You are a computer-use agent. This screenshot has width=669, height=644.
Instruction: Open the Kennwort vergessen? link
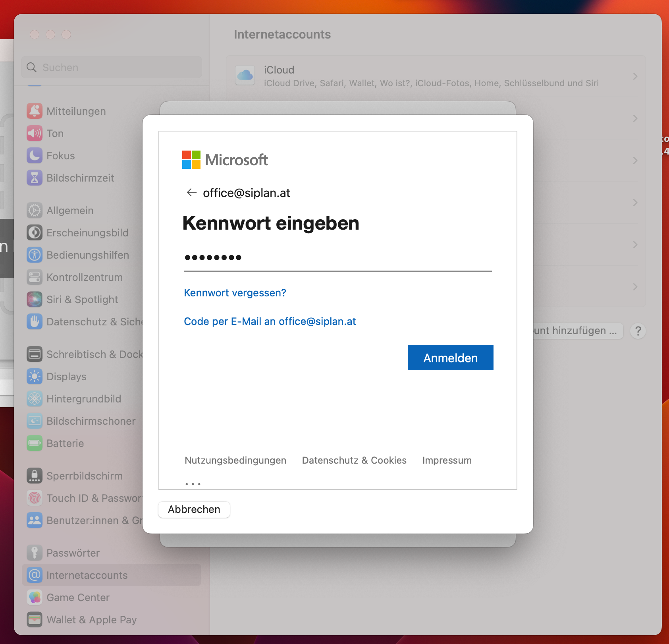tap(235, 293)
